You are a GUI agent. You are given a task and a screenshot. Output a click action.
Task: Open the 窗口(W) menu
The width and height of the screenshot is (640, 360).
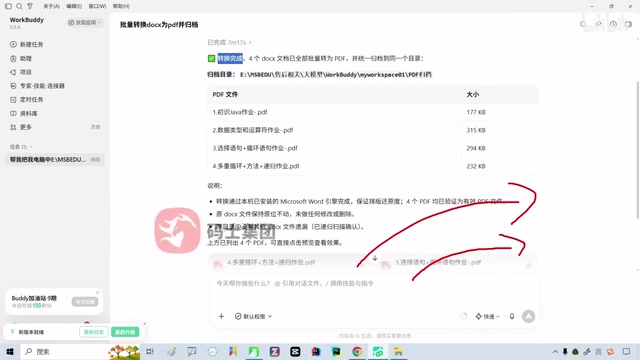click(97, 6)
